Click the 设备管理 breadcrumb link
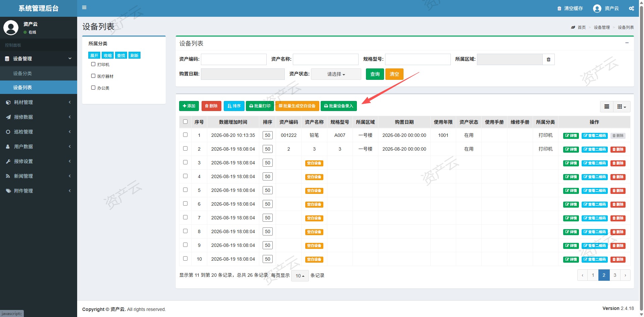Viewport: 644px width, 317px height. [x=602, y=28]
